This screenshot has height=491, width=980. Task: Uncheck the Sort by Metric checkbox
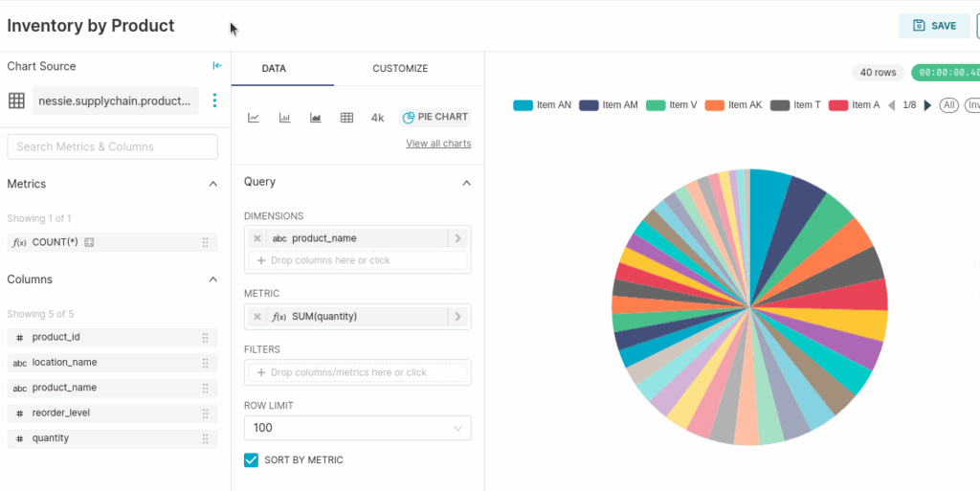click(x=252, y=460)
